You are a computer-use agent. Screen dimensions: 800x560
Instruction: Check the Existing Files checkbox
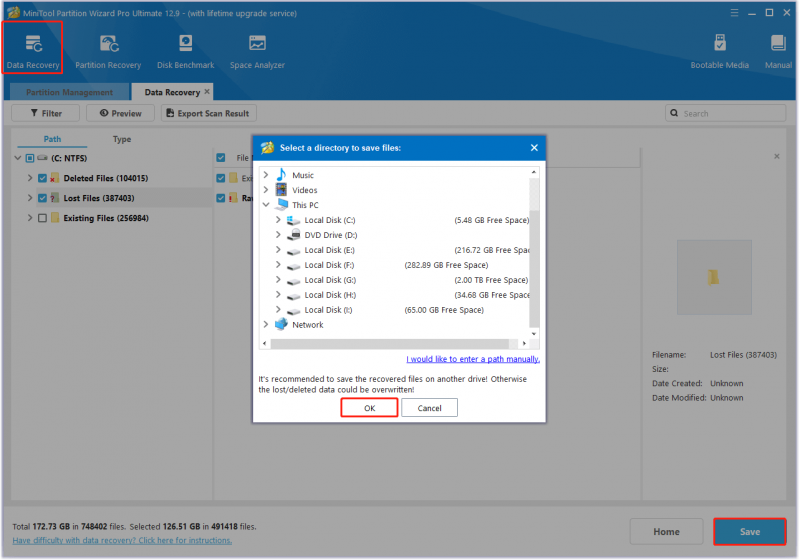(42, 218)
